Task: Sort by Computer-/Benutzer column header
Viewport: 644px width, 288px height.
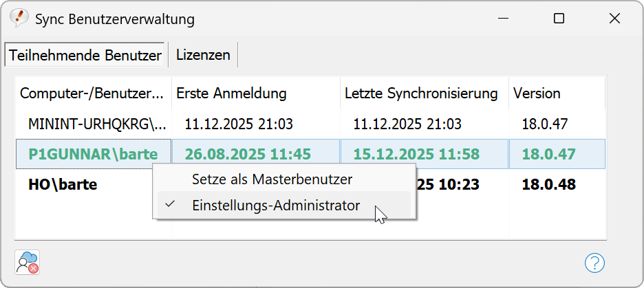Action: (92, 93)
